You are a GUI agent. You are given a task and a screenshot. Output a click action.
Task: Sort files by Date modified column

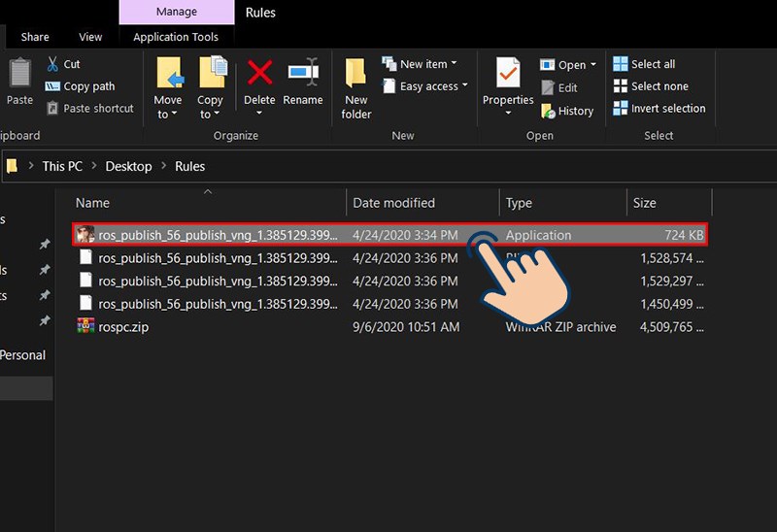393,203
